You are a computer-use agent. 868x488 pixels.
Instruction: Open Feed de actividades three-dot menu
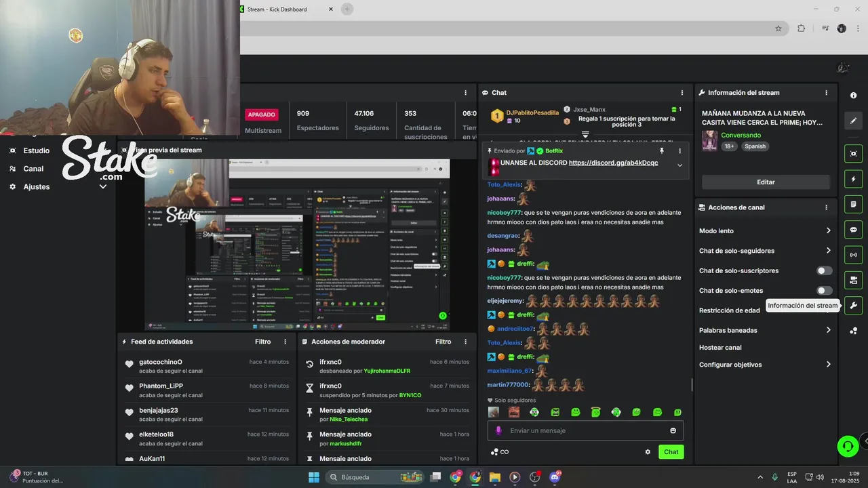coord(285,342)
